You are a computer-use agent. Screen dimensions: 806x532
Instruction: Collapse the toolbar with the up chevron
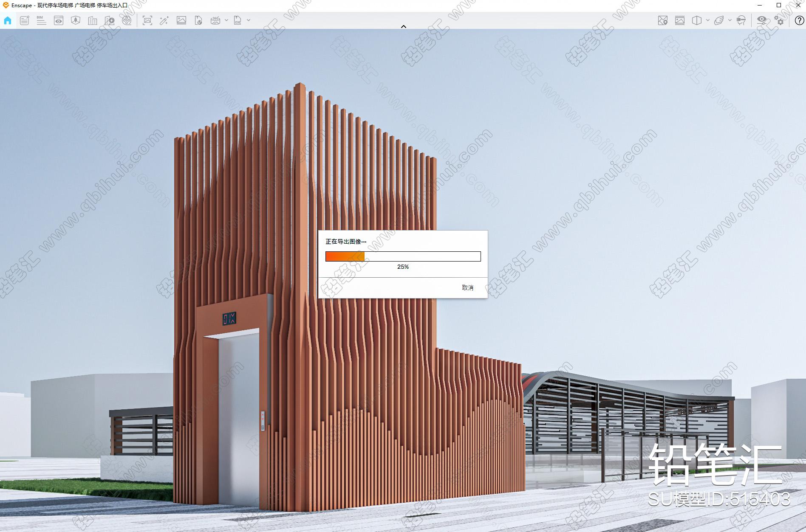(404, 26)
